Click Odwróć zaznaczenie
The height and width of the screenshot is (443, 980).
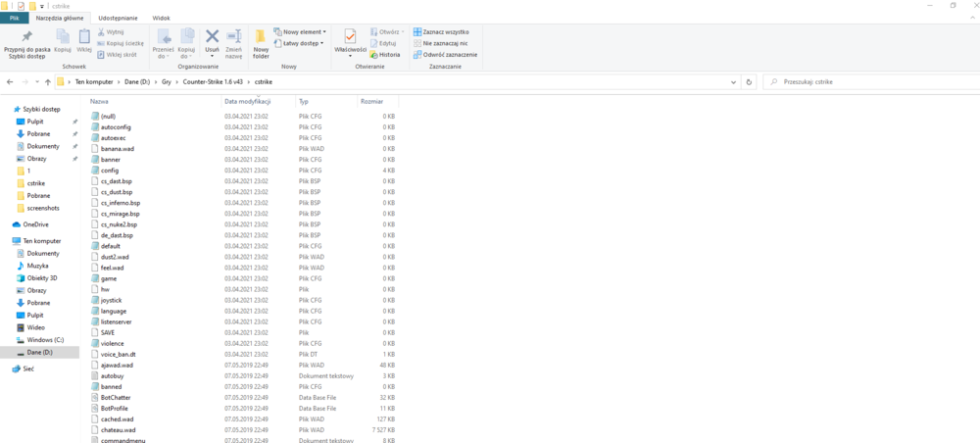445,54
